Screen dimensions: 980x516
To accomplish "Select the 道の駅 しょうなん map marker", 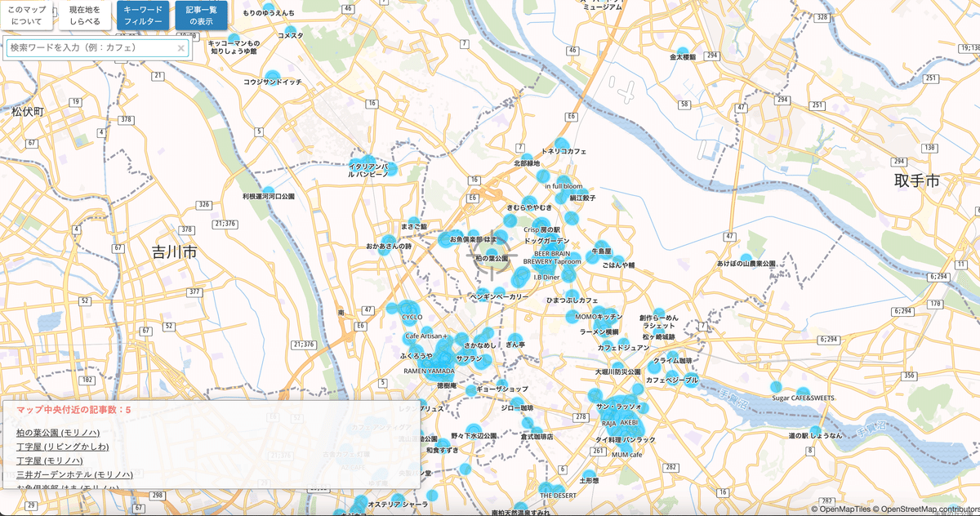I will click(x=815, y=431).
